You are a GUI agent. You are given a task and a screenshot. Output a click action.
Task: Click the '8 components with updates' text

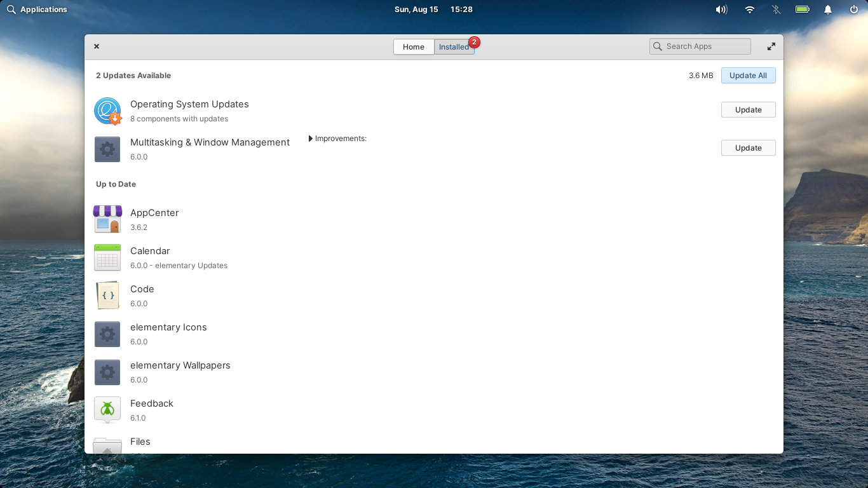coord(179,119)
